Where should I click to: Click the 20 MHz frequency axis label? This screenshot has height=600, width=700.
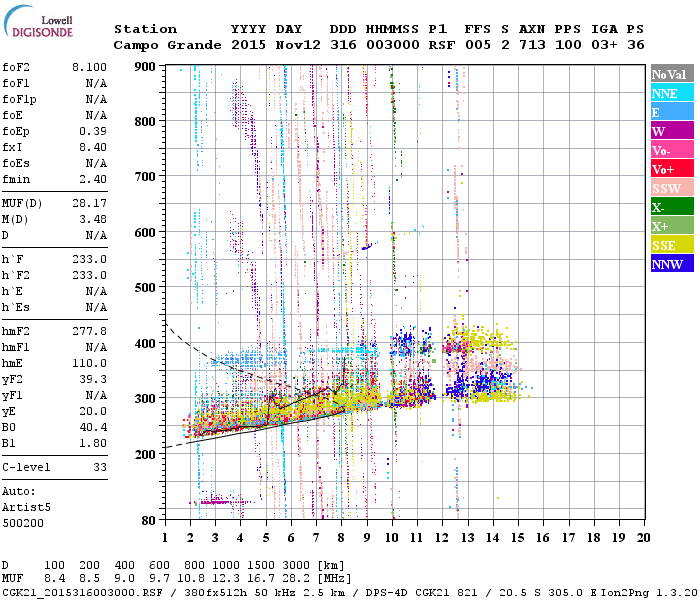[x=643, y=538]
